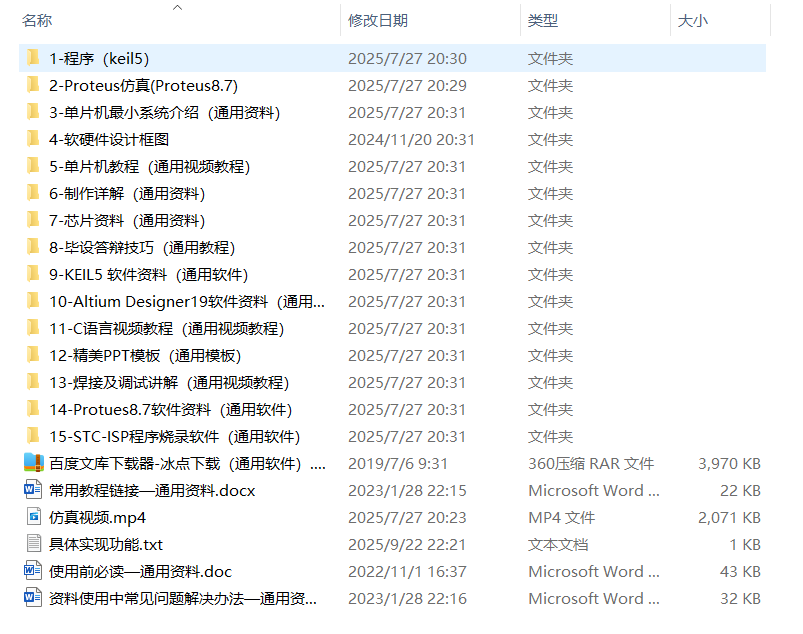Click the date 2025/7/27 20:29
The height and width of the screenshot is (634, 803).
click(x=407, y=86)
